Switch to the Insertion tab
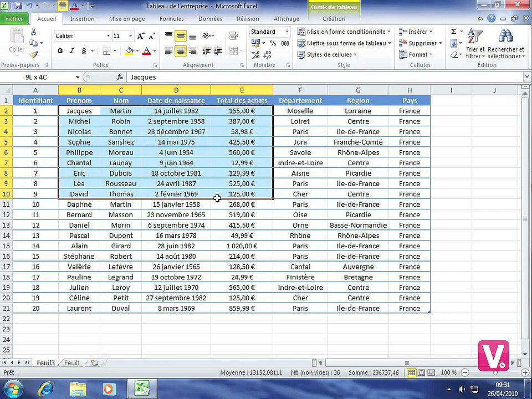 point(82,19)
